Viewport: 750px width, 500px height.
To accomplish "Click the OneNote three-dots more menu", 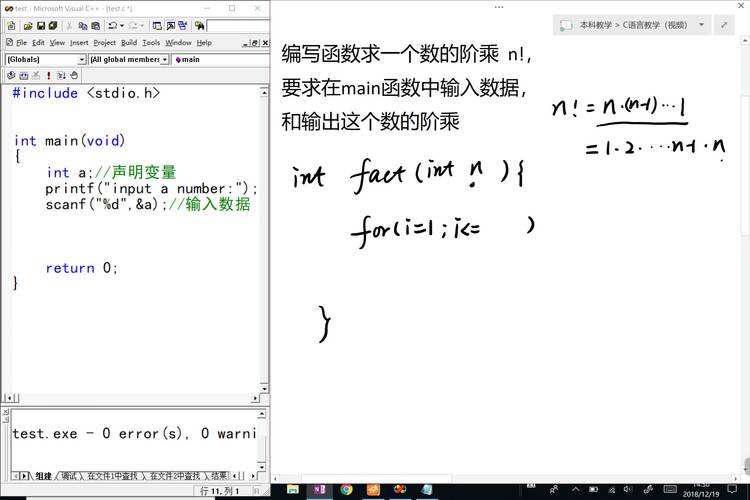I will click(499, 7).
